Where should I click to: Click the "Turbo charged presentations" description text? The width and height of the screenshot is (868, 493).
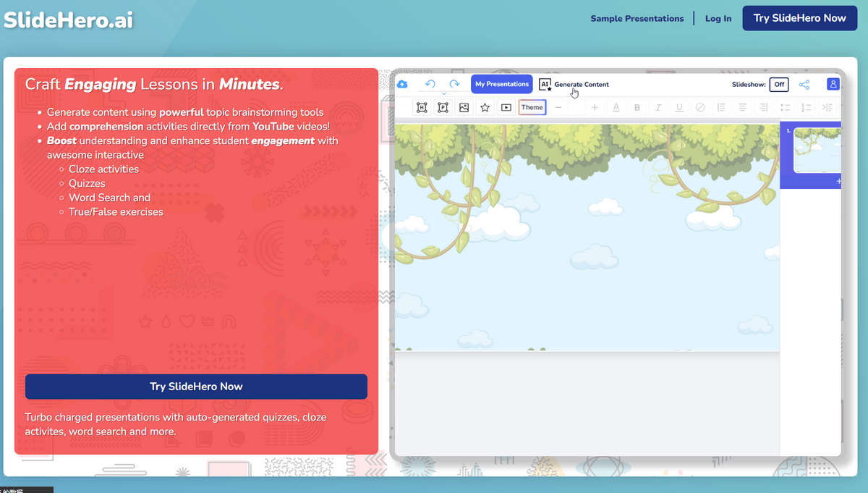(176, 424)
